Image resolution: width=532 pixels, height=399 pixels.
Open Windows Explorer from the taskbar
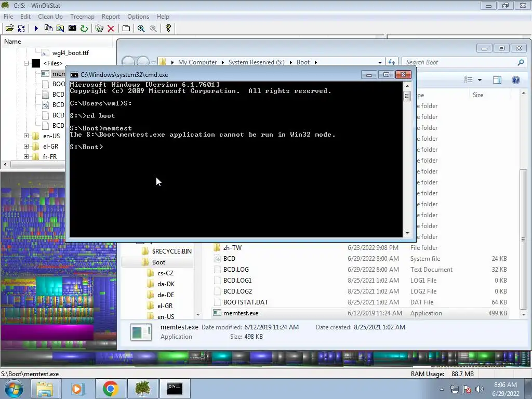tap(45, 389)
